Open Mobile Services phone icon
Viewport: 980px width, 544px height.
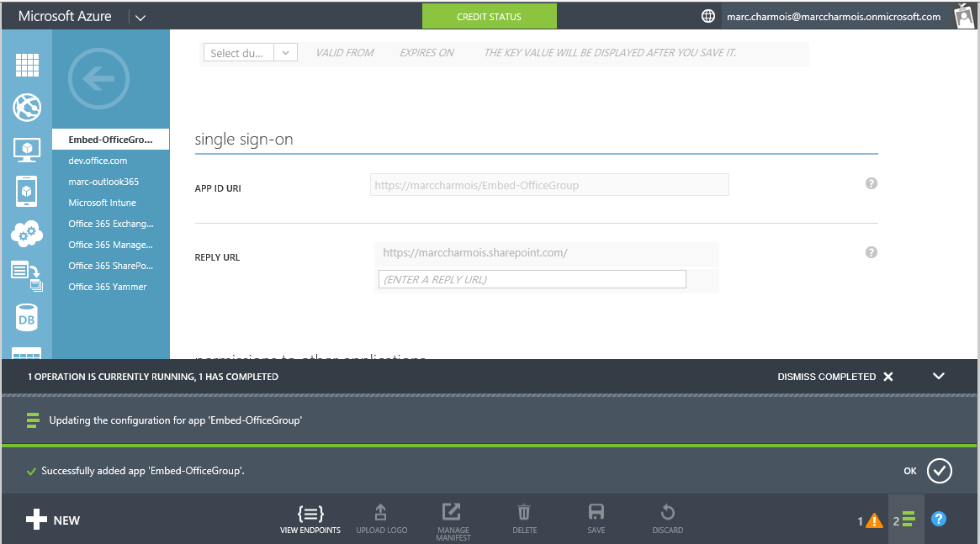tap(27, 191)
